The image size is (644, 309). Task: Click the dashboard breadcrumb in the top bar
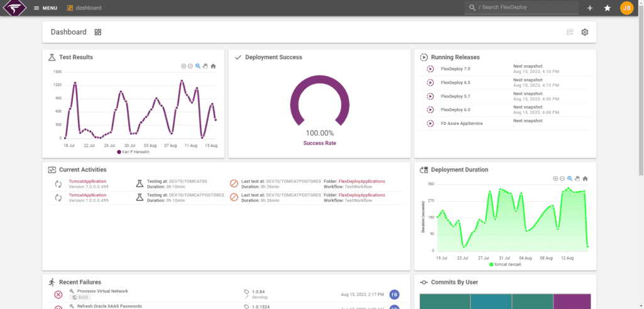tap(84, 8)
